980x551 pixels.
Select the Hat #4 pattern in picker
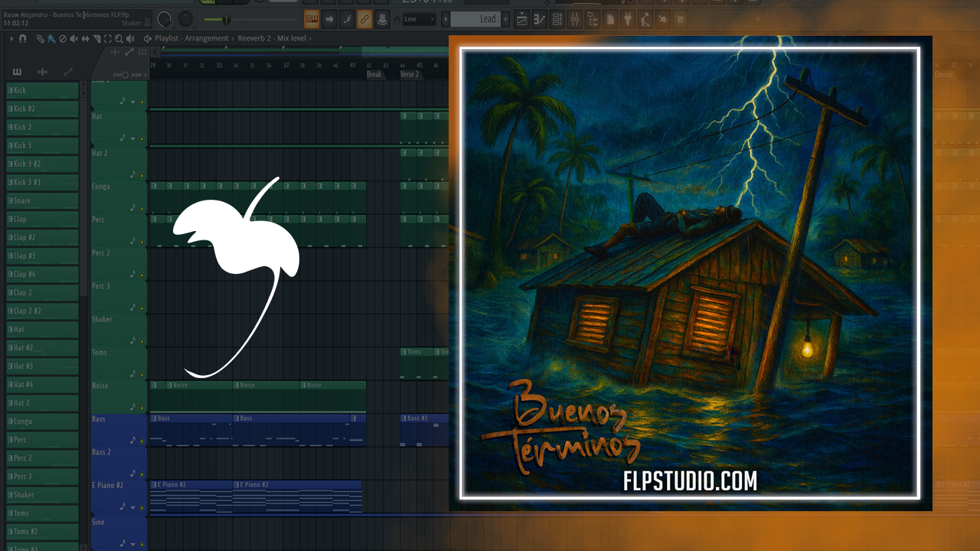pos(42,384)
